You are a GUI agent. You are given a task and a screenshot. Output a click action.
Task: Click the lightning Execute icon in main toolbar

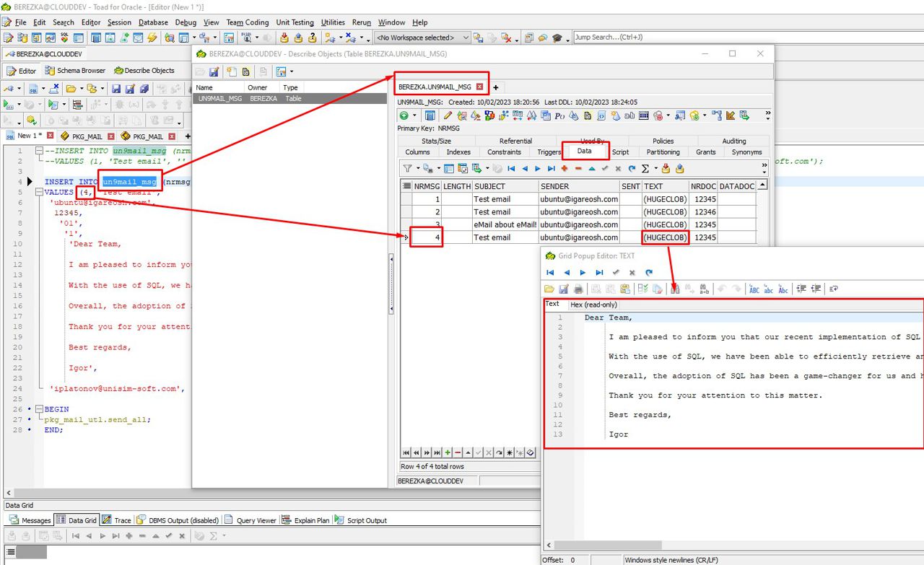[x=152, y=38]
